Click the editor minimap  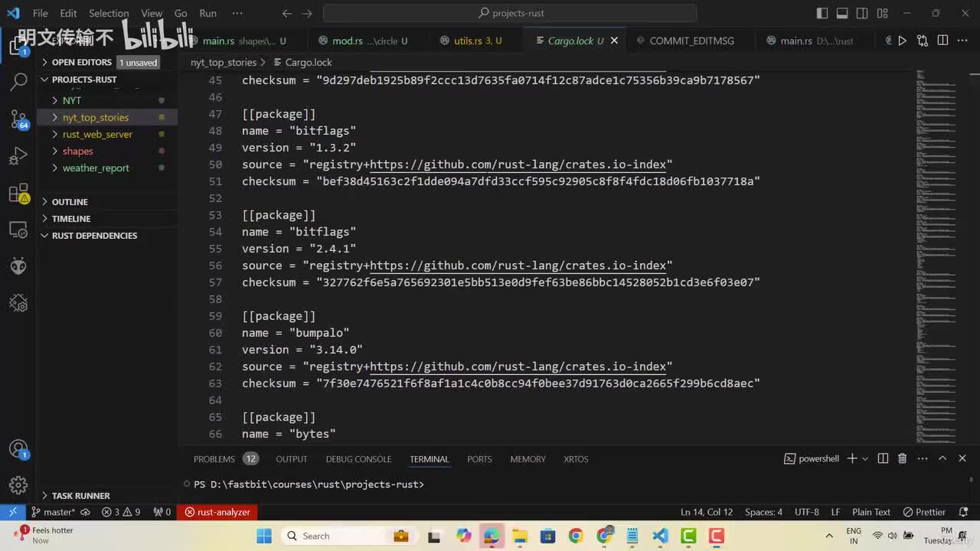point(937,256)
